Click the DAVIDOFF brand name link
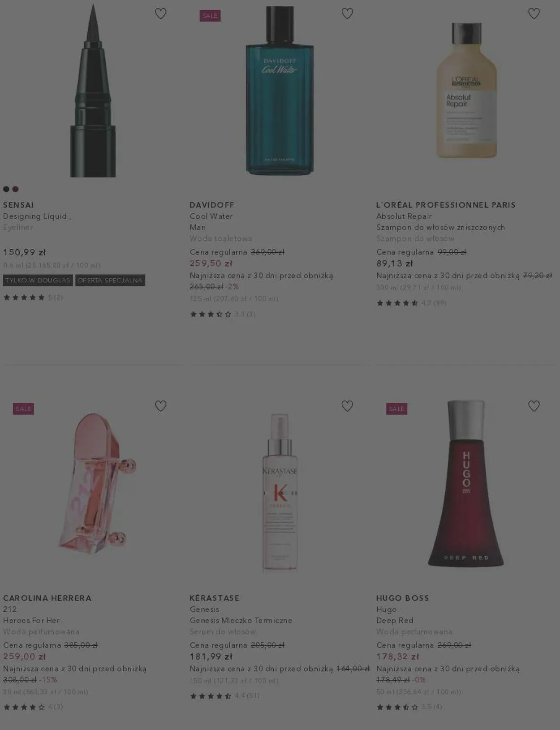The image size is (560, 730). pyautogui.click(x=212, y=205)
